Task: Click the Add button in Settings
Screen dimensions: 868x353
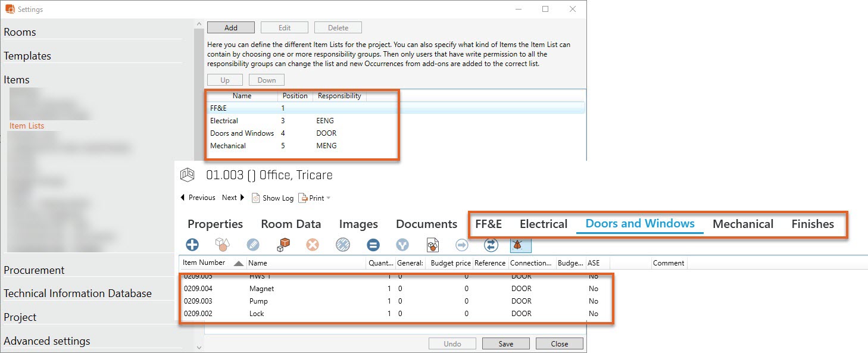Action: point(231,28)
